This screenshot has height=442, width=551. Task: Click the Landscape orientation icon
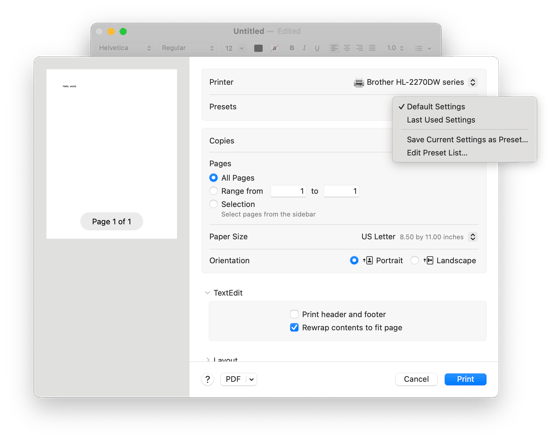pyautogui.click(x=428, y=260)
